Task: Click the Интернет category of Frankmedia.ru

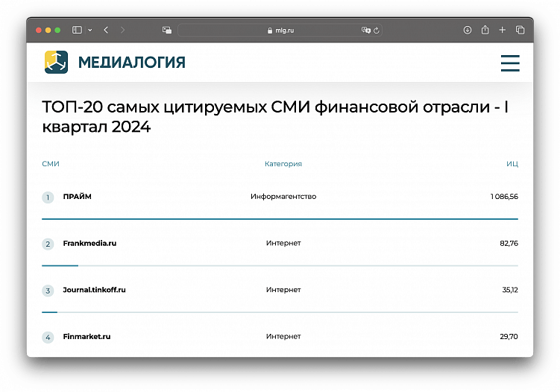Action: 283,243
